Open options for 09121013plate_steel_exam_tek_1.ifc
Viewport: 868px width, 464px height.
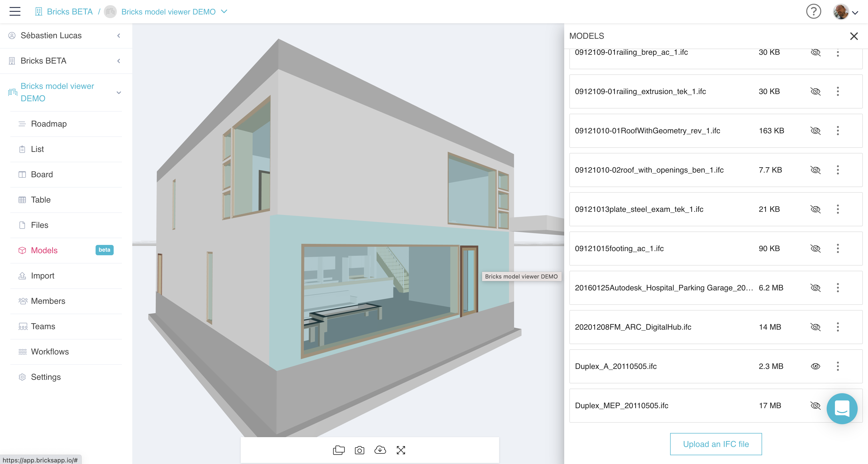(x=838, y=209)
